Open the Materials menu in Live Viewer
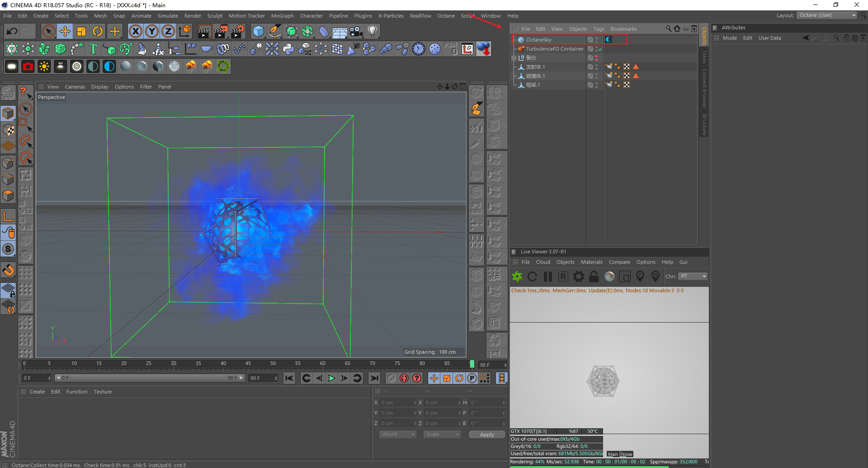Screen dimensions: 868x468 point(591,262)
